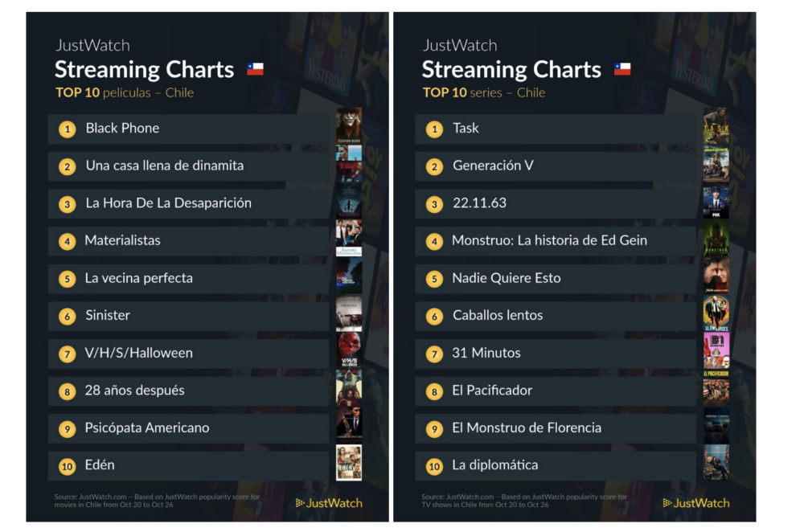Select the Edén movie poster thumbnail

(348, 463)
